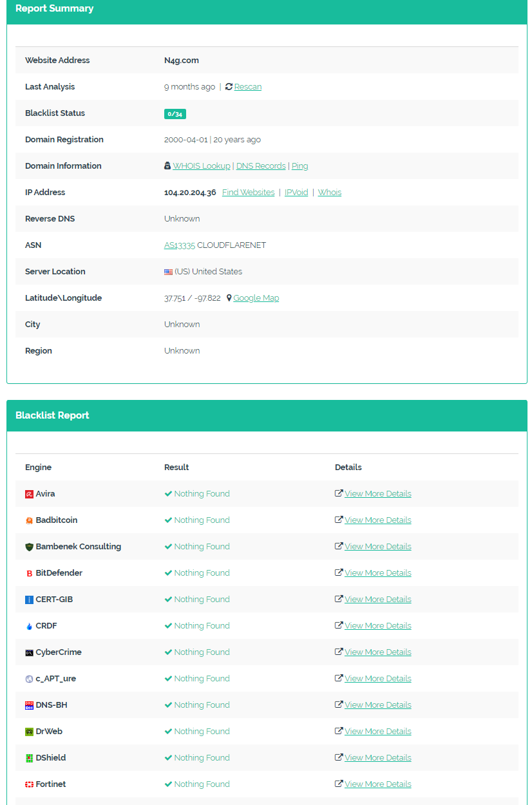
Task: Click the '9 months ago' last analysis text
Action: [x=190, y=87]
